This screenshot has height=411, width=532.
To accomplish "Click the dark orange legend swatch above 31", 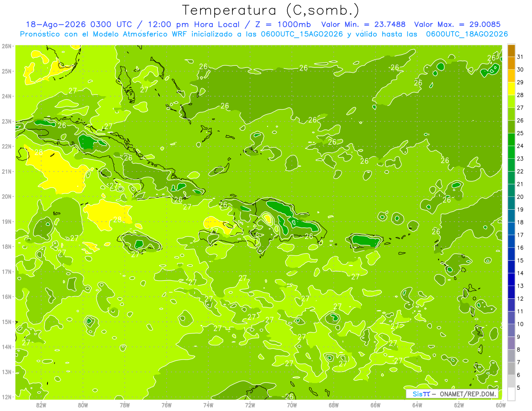I will 511,51.
